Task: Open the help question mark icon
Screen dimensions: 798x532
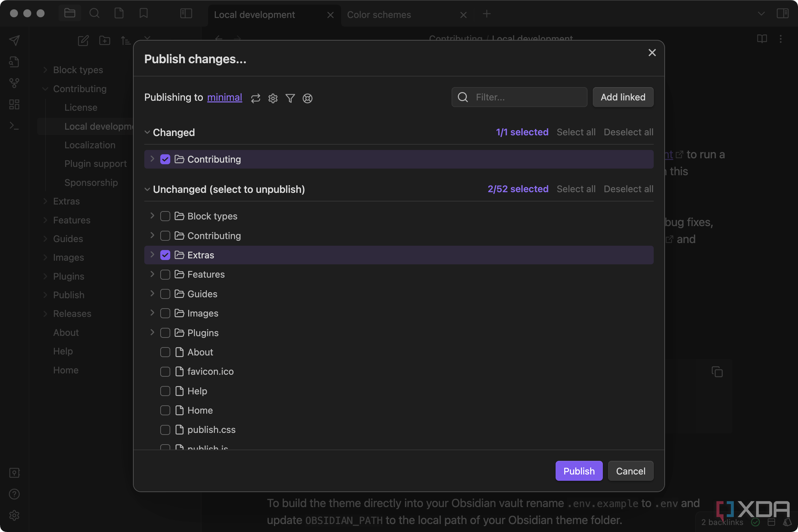Action: 14,494
